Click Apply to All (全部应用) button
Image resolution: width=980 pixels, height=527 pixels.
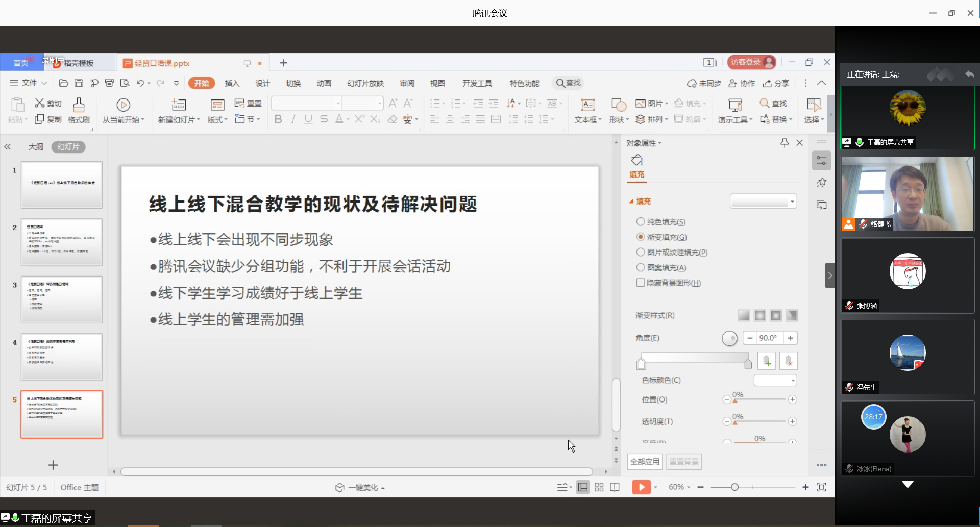[645, 462]
